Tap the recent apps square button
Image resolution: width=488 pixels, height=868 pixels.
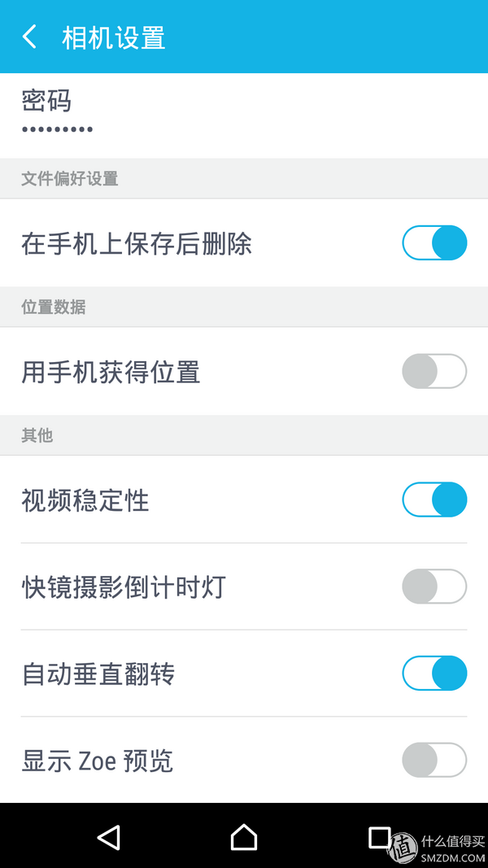(x=379, y=837)
